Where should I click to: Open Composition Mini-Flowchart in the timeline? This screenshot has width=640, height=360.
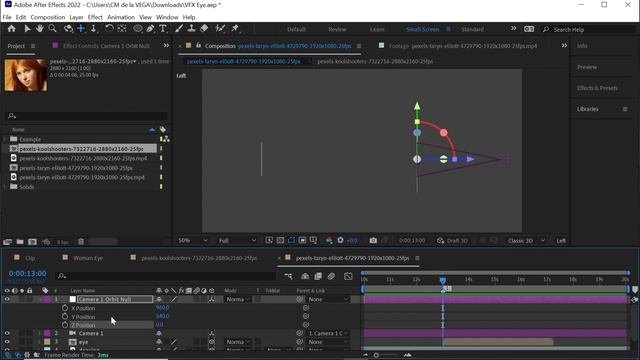click(x=288, y=276)
